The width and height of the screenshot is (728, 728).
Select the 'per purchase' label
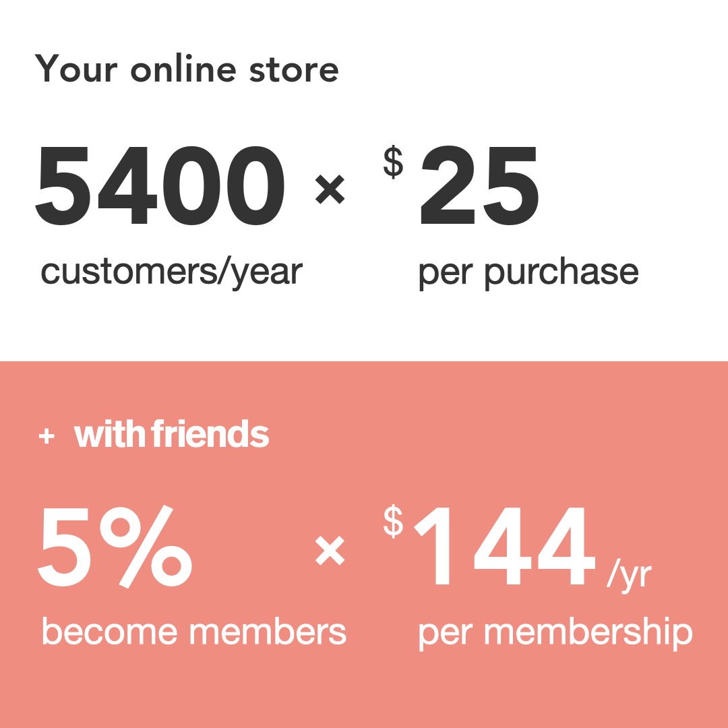pos(528,272)
